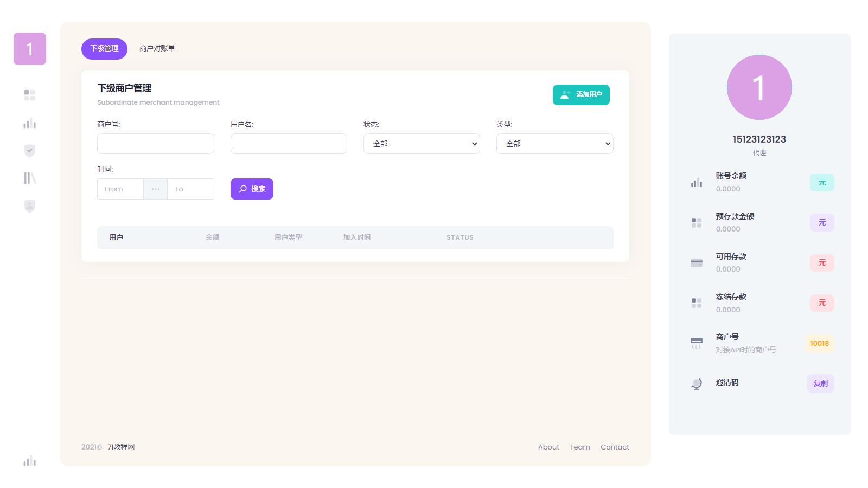Image resolution: width=868 pixels, height=488 pixels.
Task: Copy invite code with 复制 button
Action: [x=821, y=383]
